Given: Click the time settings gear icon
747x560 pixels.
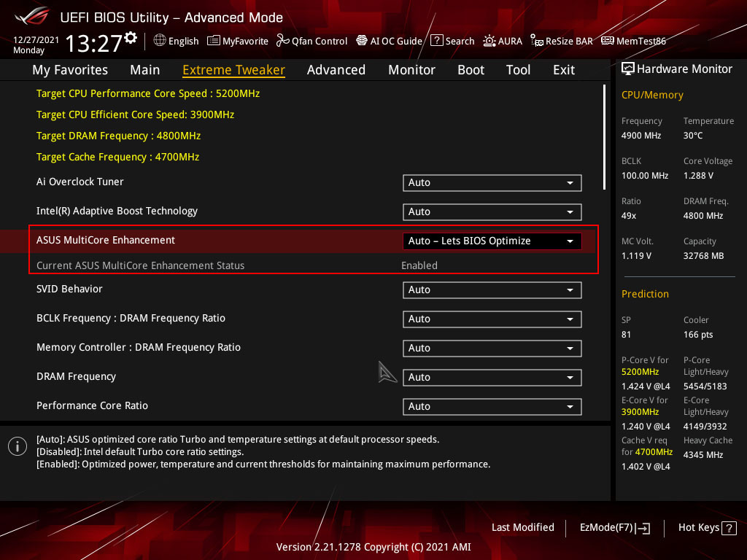Looking at the screenshot, I should click(x=131, y=38).
